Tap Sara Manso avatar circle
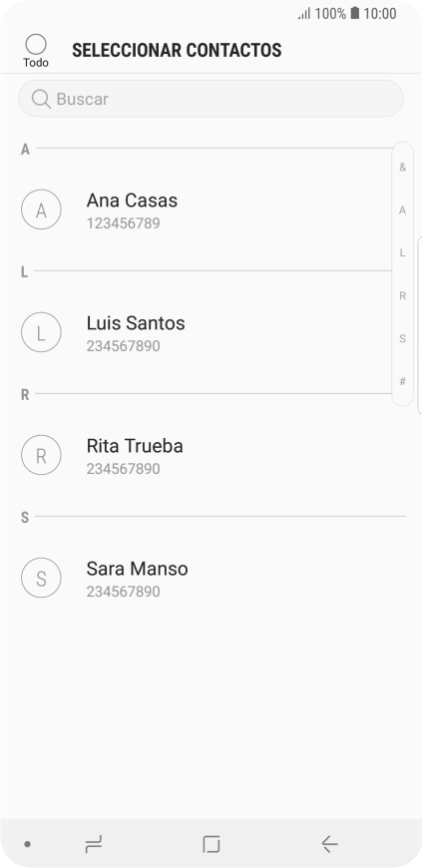 point(41,579)
